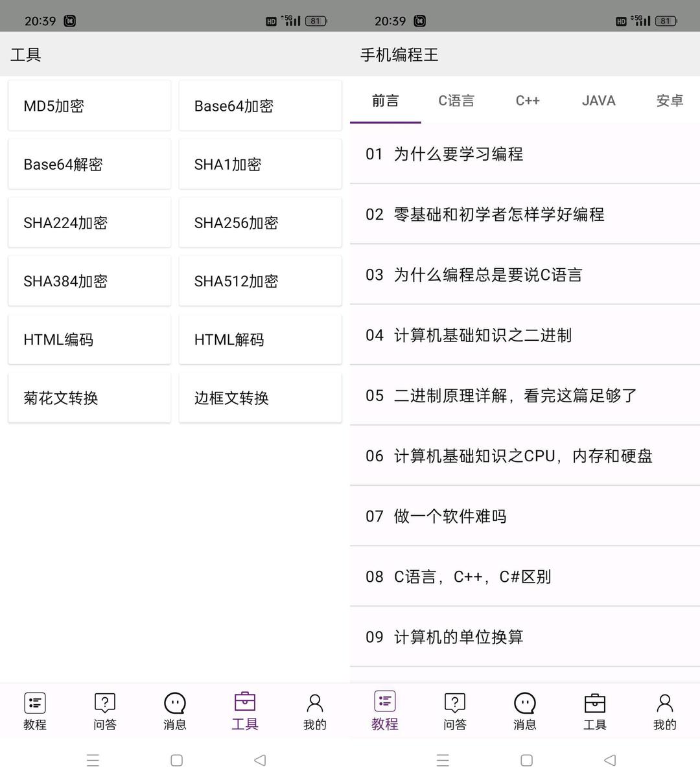Switch to the C语言 tab
This screenshot has width=700, height=782.
[x=456, y=100]
